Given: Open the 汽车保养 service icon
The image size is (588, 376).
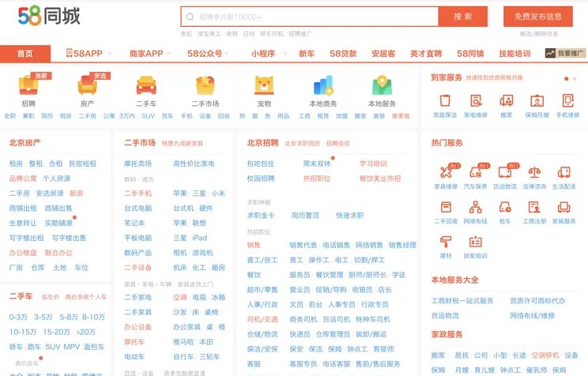Looking at the screenshot, I should [x=476, y=172].
